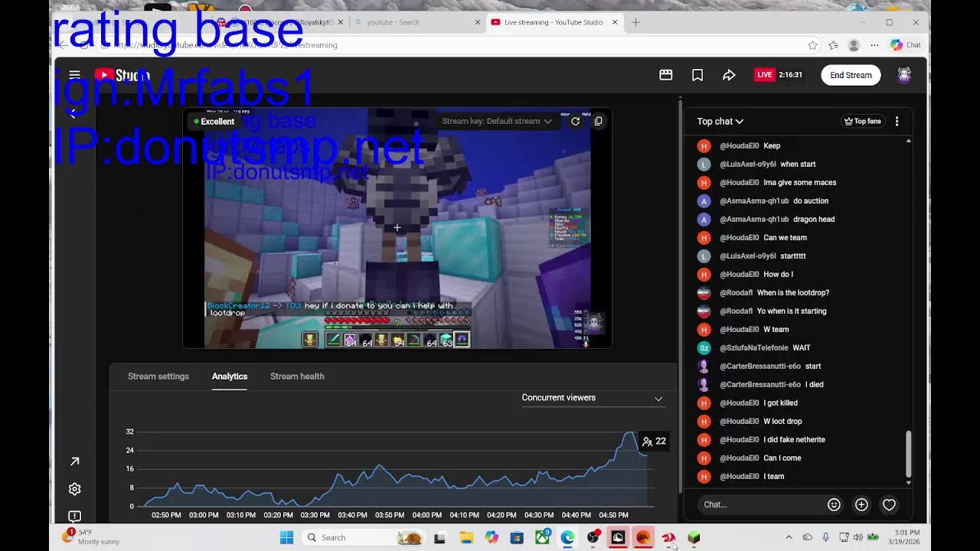Open the Stream health tab
This screenshot has height=551, width=980.
pos(297,377)
